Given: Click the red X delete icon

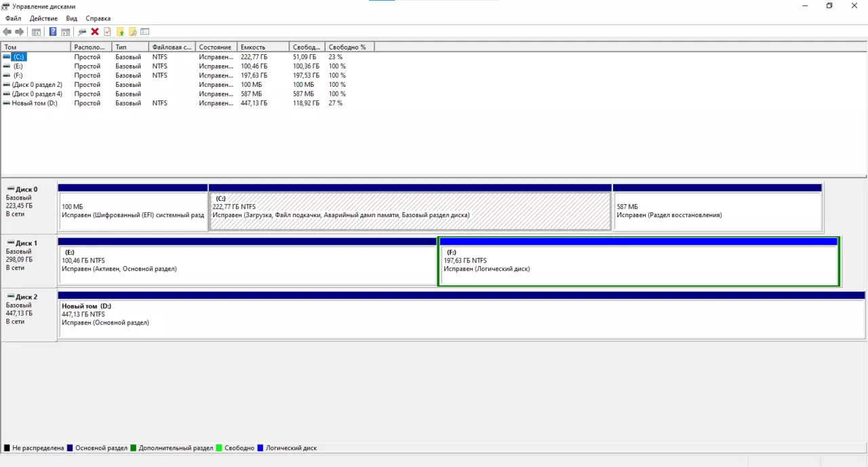Looking at the screenshot, I should click(95, 32).
